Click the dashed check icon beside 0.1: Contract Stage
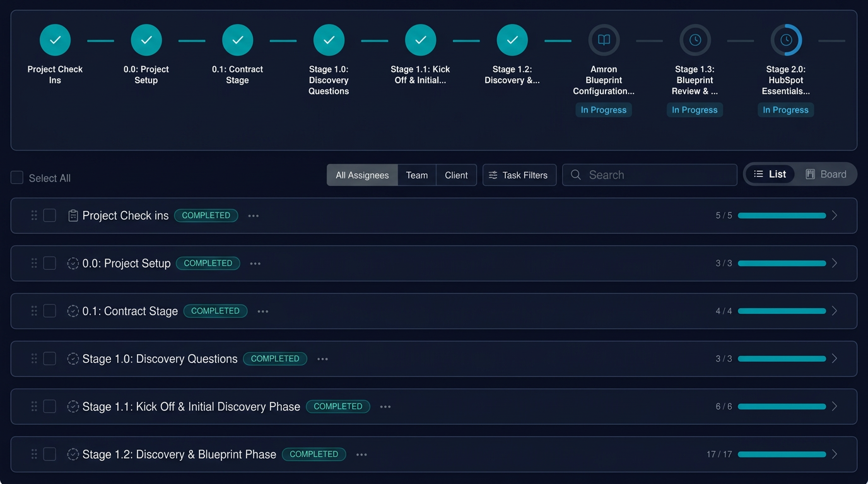Screen dimensions: 868x484 pyautogui.click(x=73, y=311)
